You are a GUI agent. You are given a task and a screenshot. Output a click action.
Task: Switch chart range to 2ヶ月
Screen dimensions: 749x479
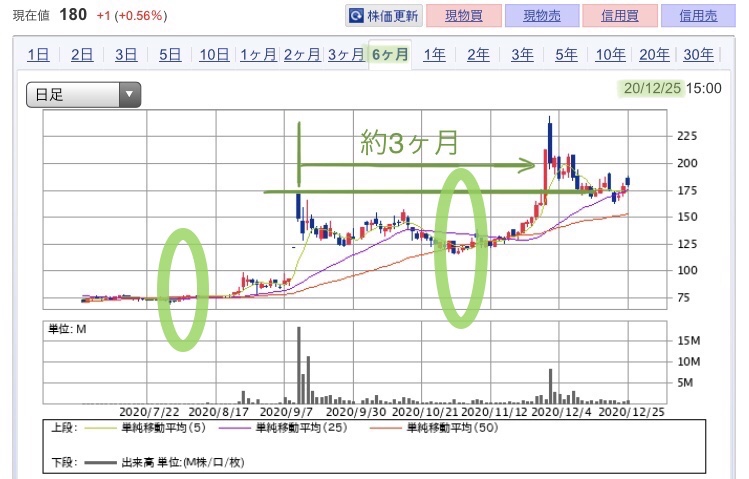(302, 55)
